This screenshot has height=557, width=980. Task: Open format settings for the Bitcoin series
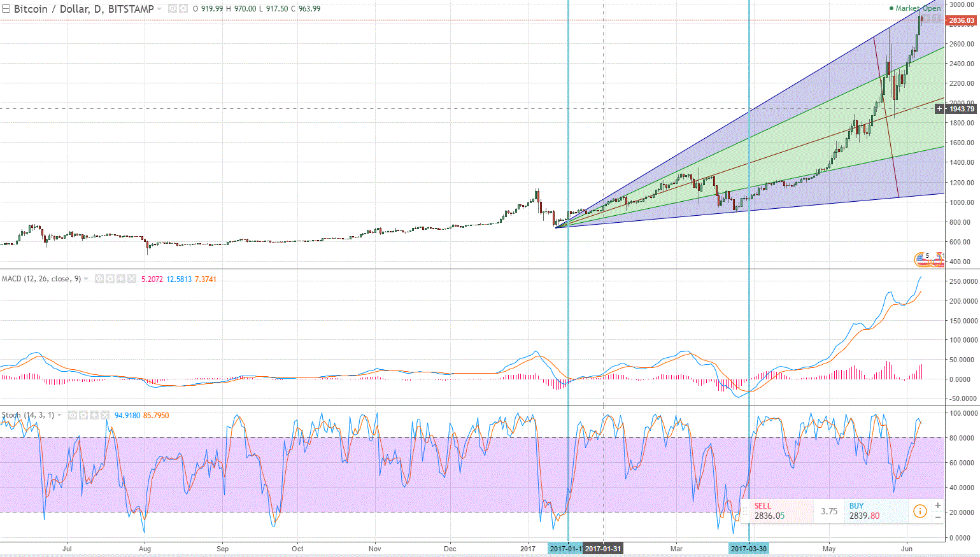183,9
